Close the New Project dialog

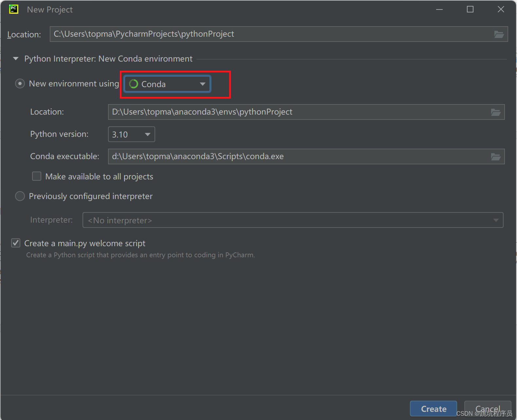click(501, 9)
